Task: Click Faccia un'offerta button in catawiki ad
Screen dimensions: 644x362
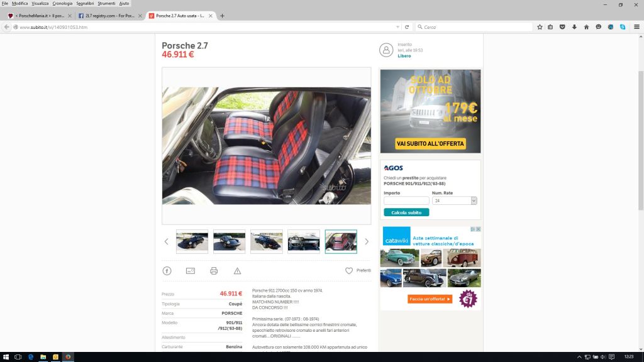Action: click(x=430, y=299)
